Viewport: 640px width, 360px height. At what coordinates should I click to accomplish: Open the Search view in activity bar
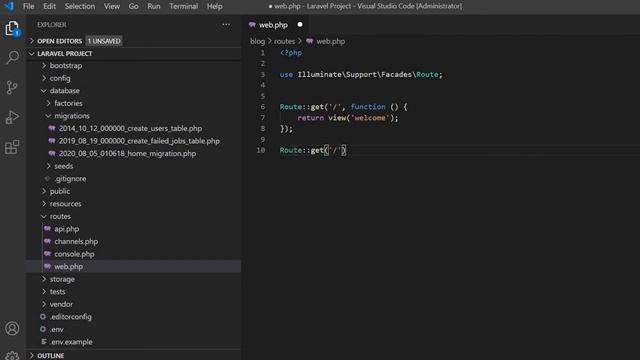[x=12, y=58]
